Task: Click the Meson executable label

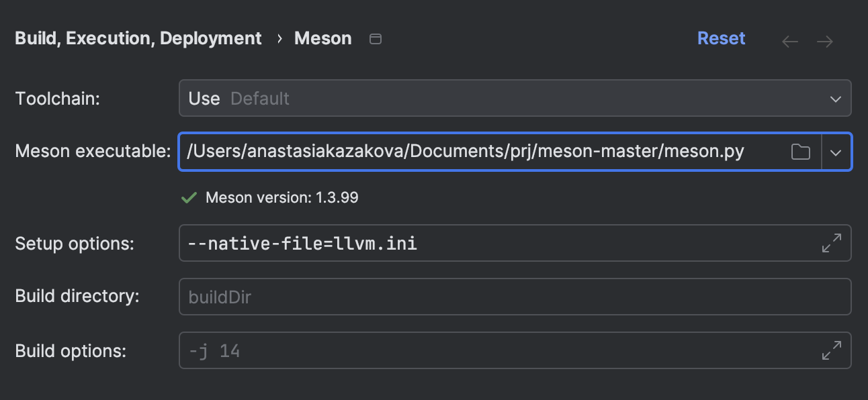Action: tap(93, 152)
